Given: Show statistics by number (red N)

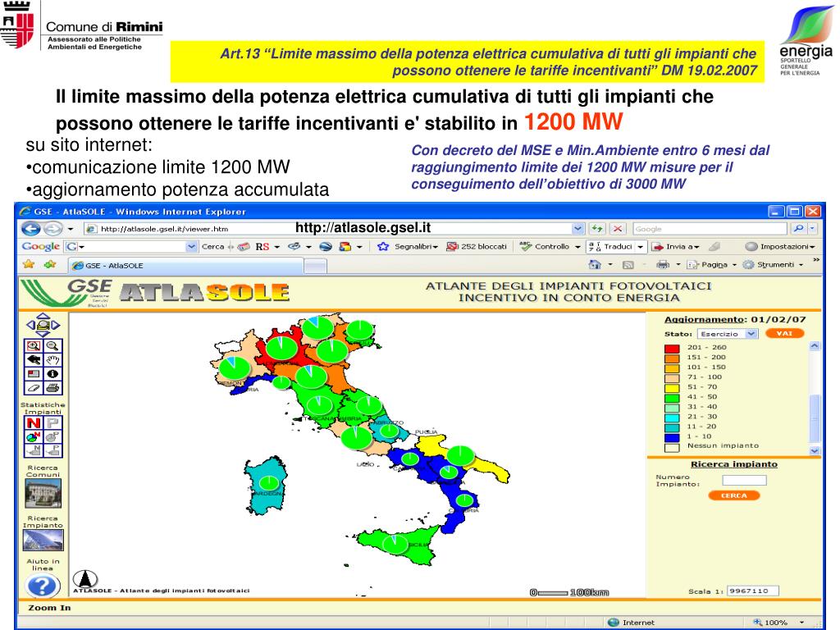Looking at the screenshot, I should coord(33,423).
